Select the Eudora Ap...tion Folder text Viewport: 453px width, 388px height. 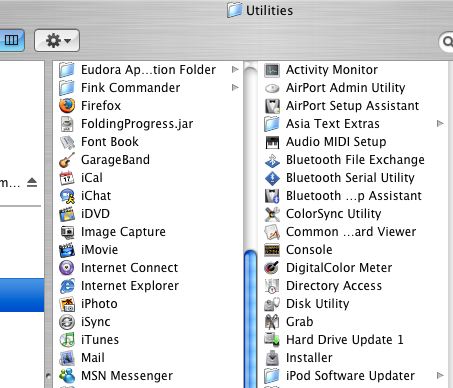pyautogui.click(x=148, y=70)
